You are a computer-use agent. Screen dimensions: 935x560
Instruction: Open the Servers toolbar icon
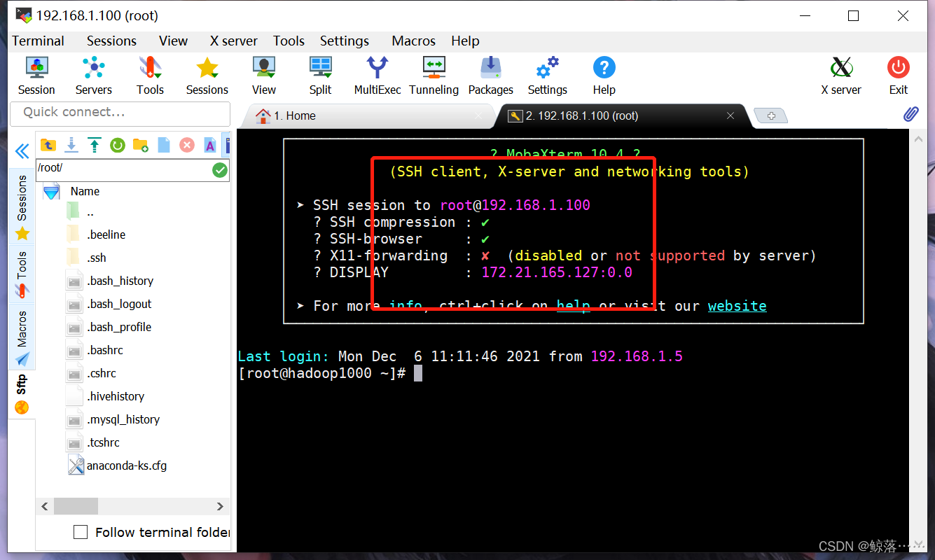coord(93,76)
